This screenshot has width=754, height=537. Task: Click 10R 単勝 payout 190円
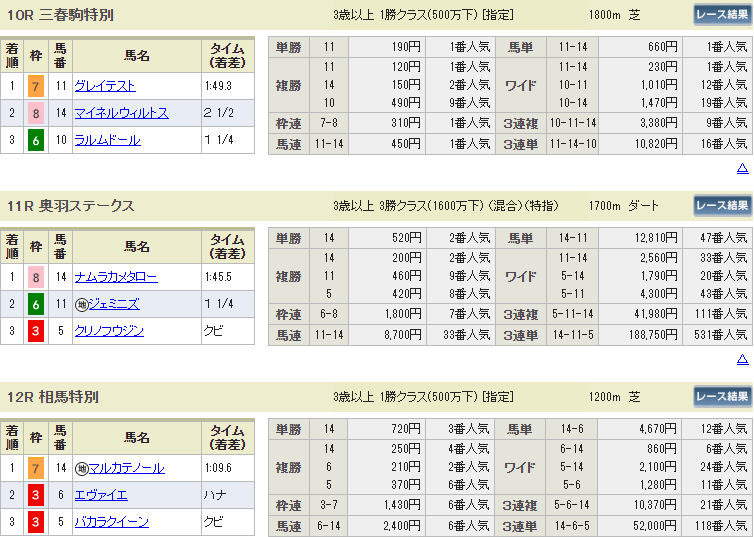(x=406, y=47)
